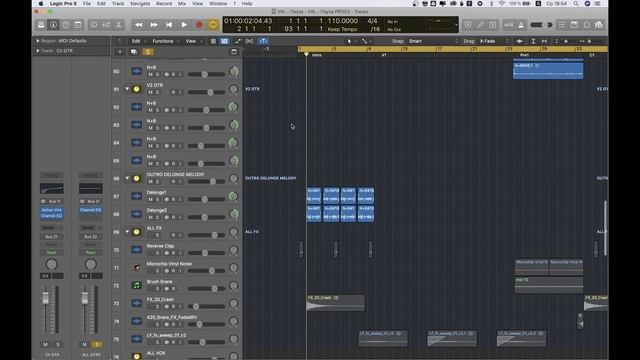Show the Toolbar via control bar icon
Image resolution: width=640 pixels, height=360 pixels.
[x=78, y=25]
